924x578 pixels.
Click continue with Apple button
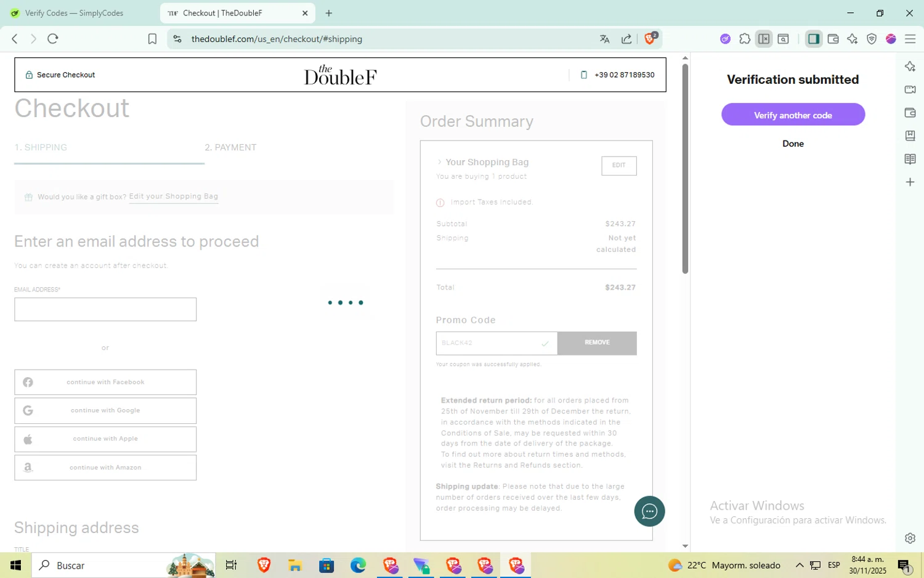click(105, 439)
